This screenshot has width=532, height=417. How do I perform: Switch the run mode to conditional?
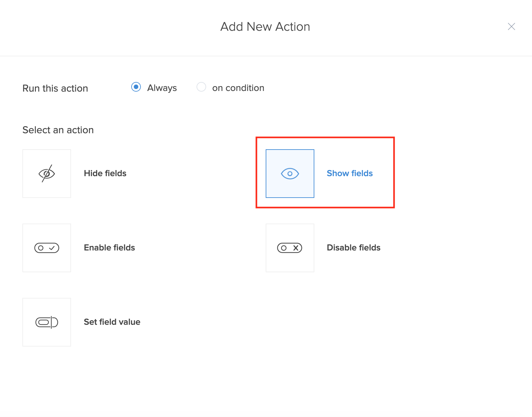(x=201, y=87)
